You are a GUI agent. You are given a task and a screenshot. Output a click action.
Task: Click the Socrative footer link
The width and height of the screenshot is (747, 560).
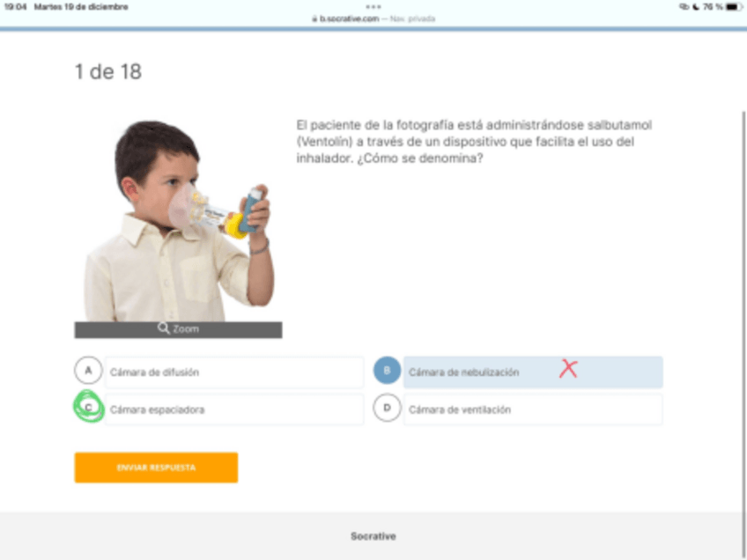[373, 536]
